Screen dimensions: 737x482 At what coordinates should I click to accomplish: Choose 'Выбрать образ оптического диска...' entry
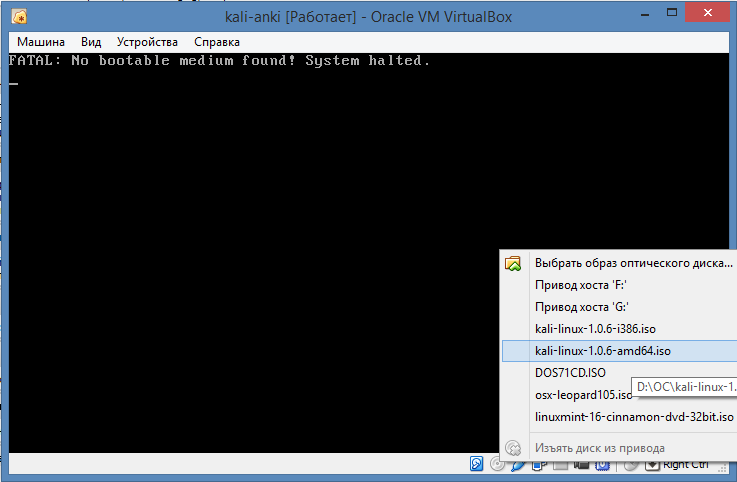pyautogui.click(x=619, y=263)
